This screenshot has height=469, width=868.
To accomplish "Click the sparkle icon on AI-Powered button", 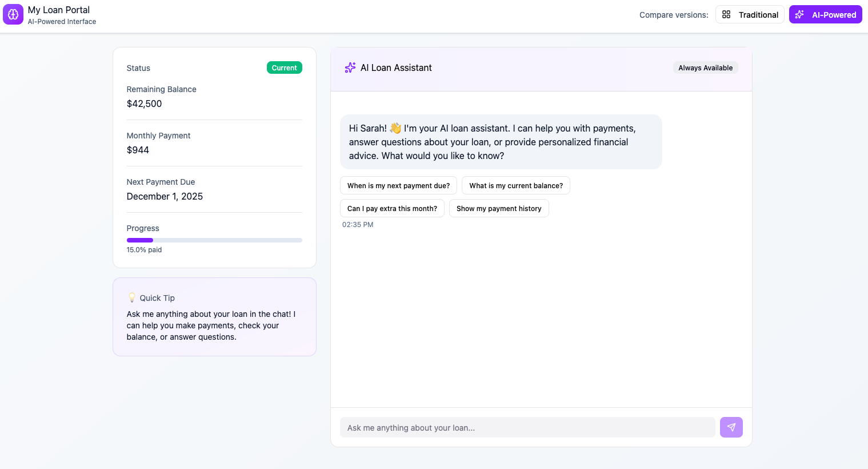I will (799, 14).
